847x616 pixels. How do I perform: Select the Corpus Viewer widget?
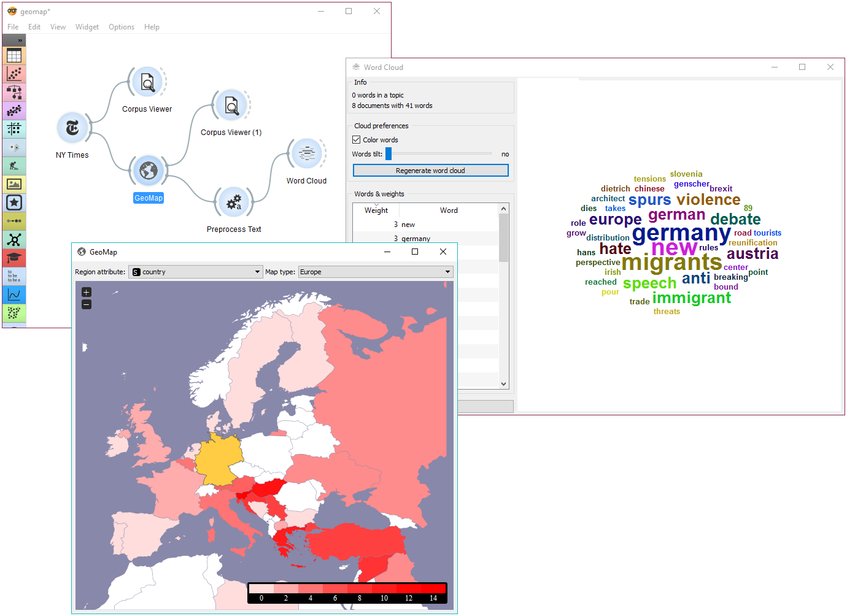tap(147, 82)
